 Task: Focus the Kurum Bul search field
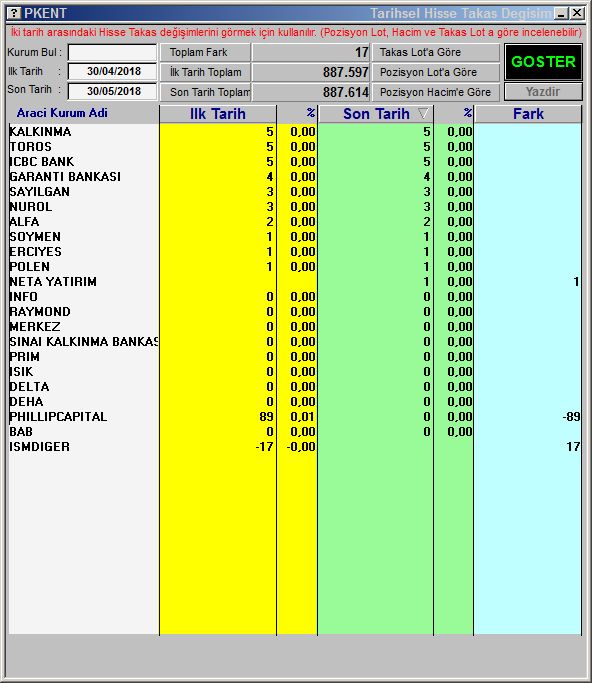[112, 53]
